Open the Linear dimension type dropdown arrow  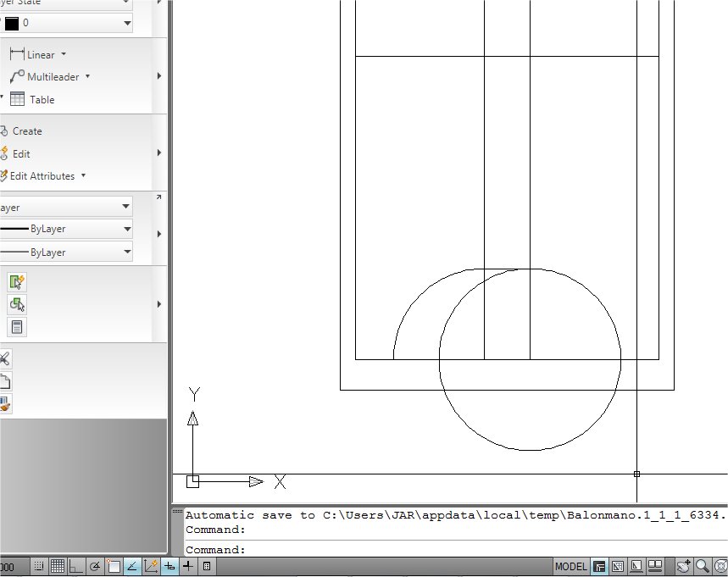click(x=64, y=54)
